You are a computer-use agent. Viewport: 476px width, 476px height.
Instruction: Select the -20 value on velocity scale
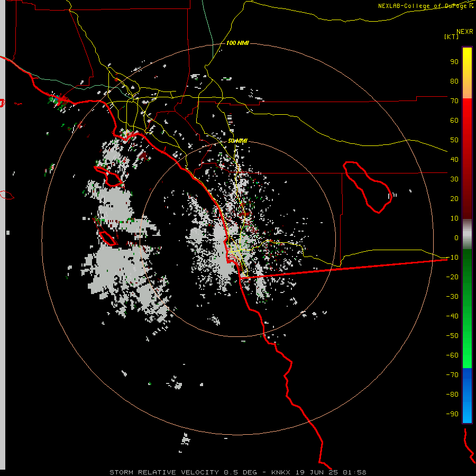coord(452,277)
